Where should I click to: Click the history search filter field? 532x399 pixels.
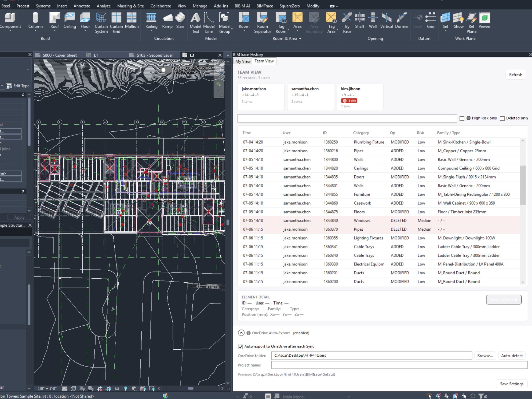tap(347, 118)
